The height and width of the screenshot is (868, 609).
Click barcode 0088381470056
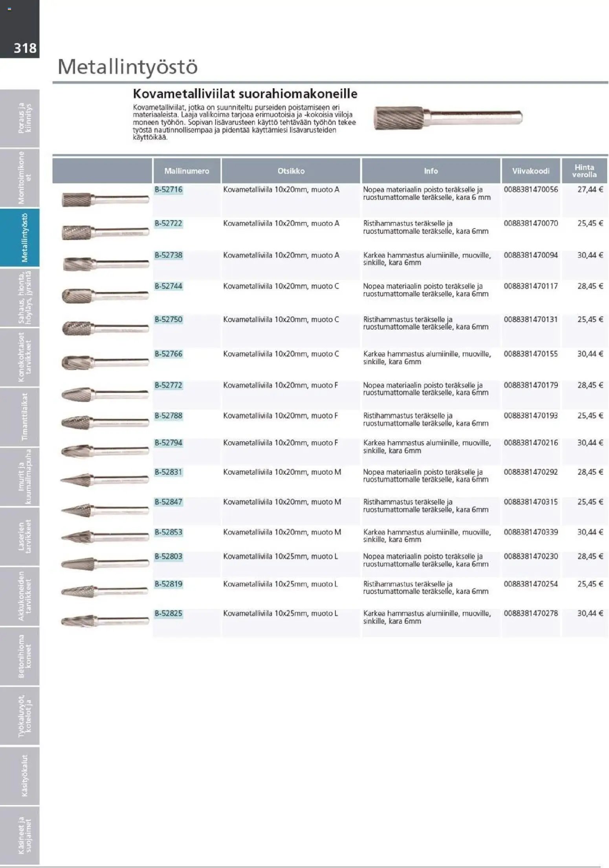[x=530, y=189]
